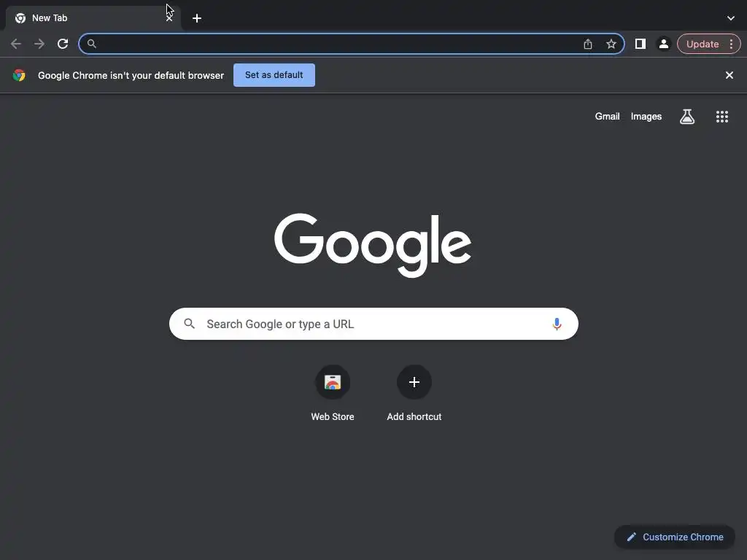The height and width of the screenshot is (560, 747).
Task: Close the New Tab tab
Action: pos(169,18)
